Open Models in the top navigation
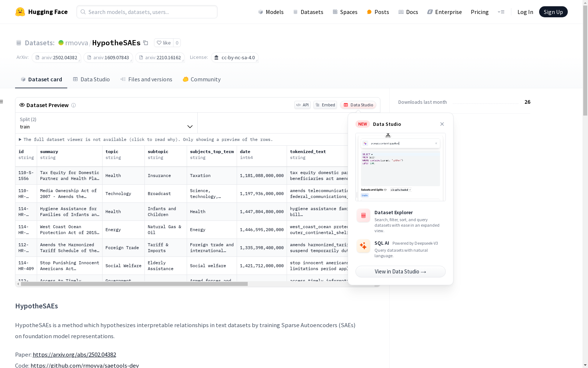 point(271,12)
